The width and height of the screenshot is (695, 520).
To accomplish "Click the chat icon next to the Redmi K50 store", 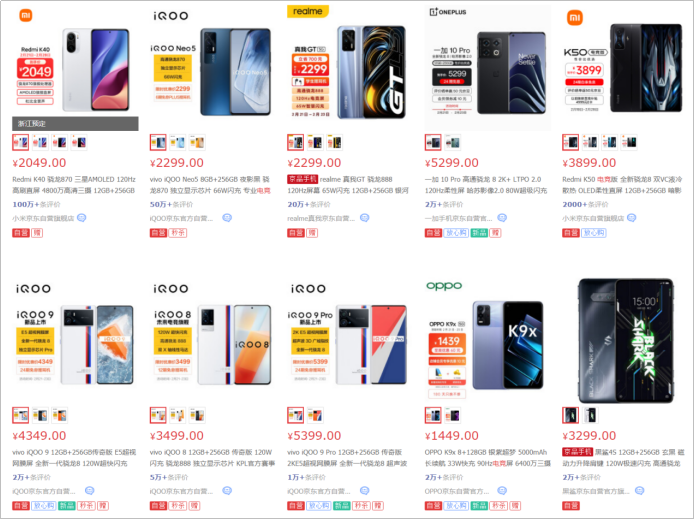I will (x=632, y=218).
